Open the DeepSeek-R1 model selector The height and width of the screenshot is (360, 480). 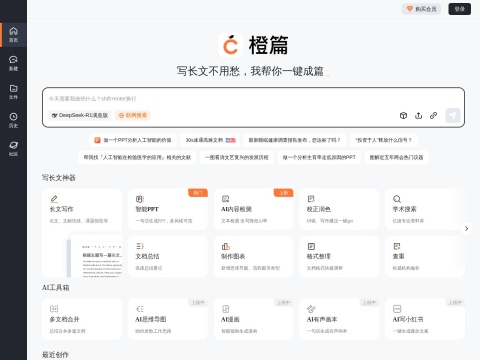pos(80,115)
